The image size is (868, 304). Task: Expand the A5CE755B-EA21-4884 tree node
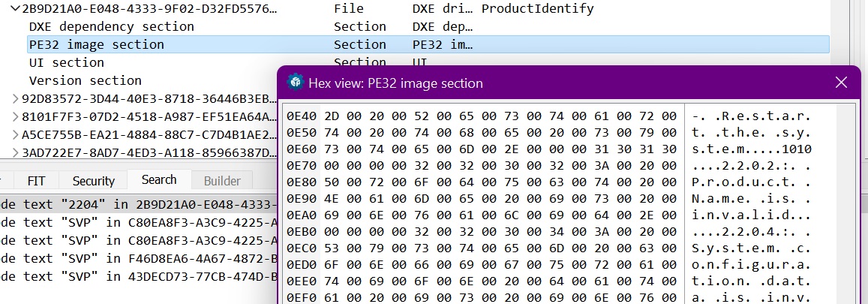coord(16,134)
